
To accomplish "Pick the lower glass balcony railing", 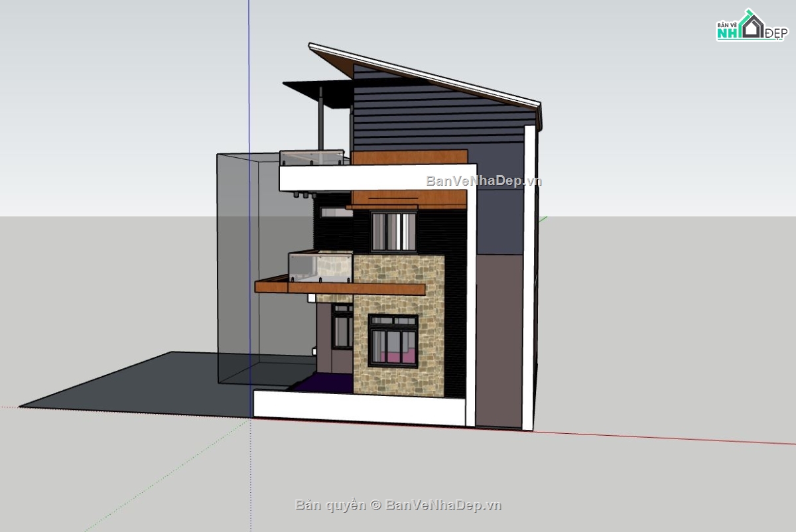I will pyautogui.click(x=320, y=265).
